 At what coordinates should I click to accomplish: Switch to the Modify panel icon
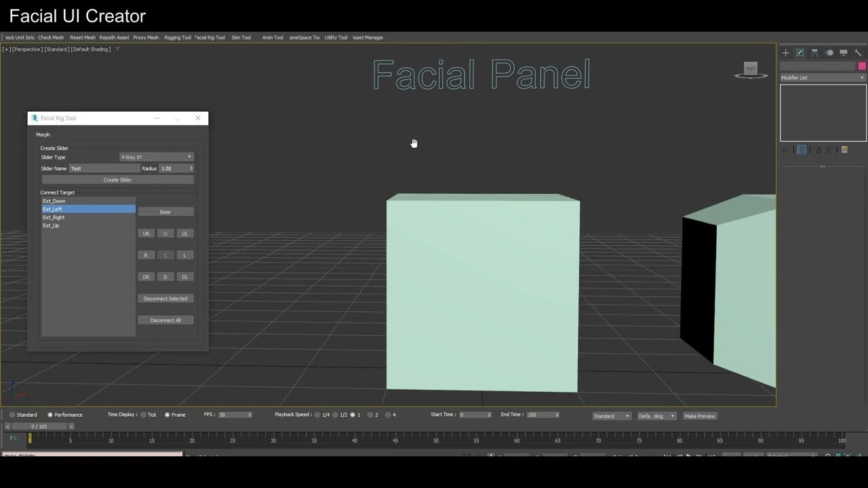pos(800,52)
